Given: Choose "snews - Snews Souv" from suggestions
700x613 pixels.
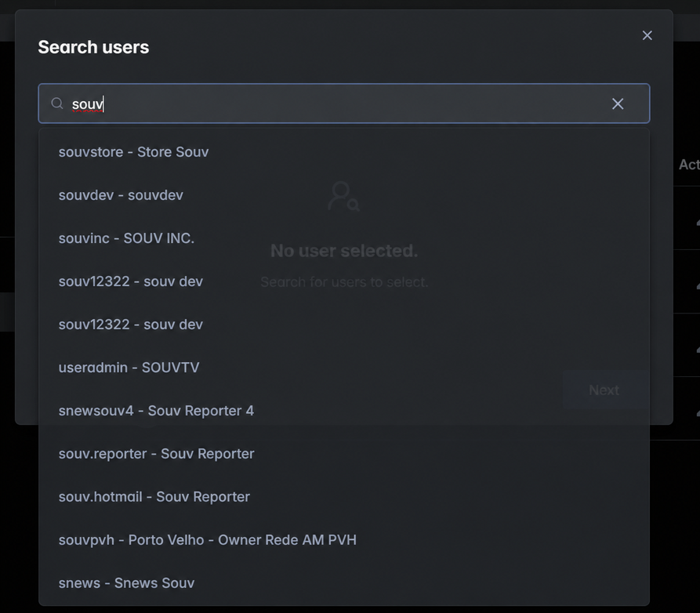Looking at the screenshot, I should click(x=344, y=583).
